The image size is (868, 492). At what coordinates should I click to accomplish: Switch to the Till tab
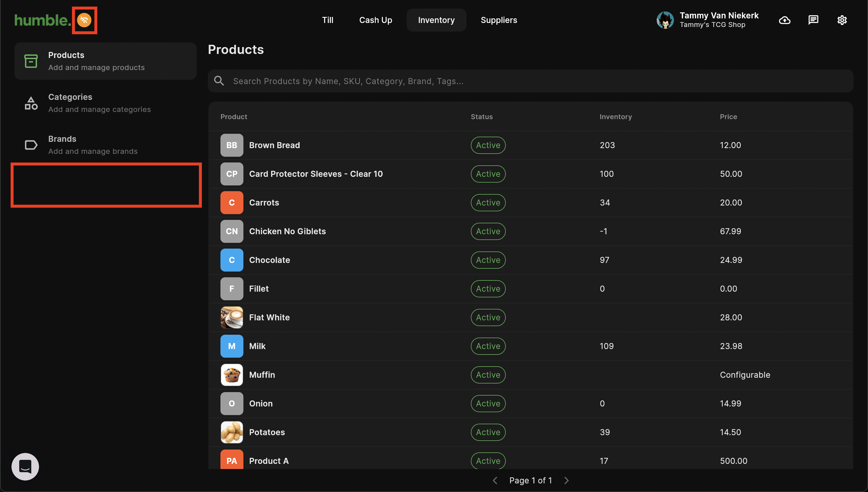pyautogui.click(x=328, y=20)
